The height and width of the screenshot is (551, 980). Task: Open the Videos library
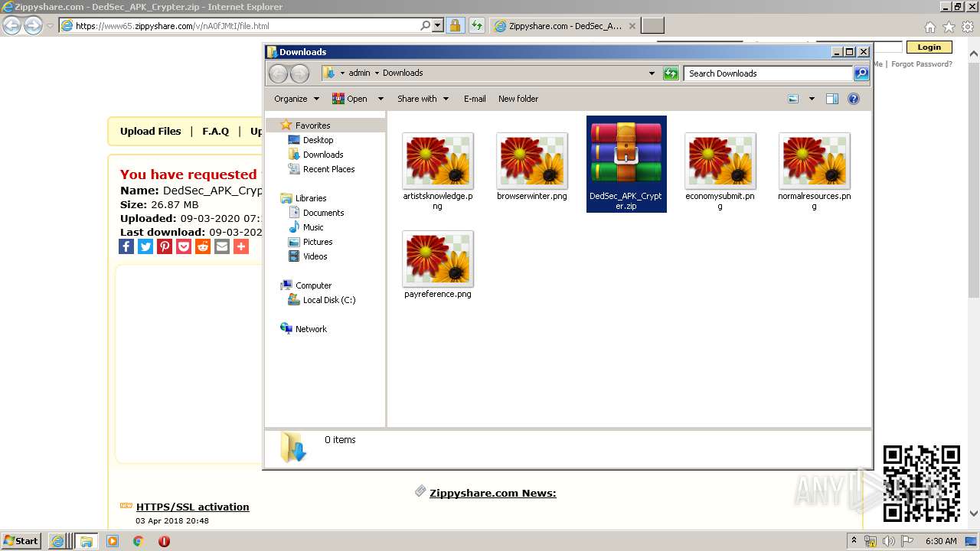tap(315, 256)
